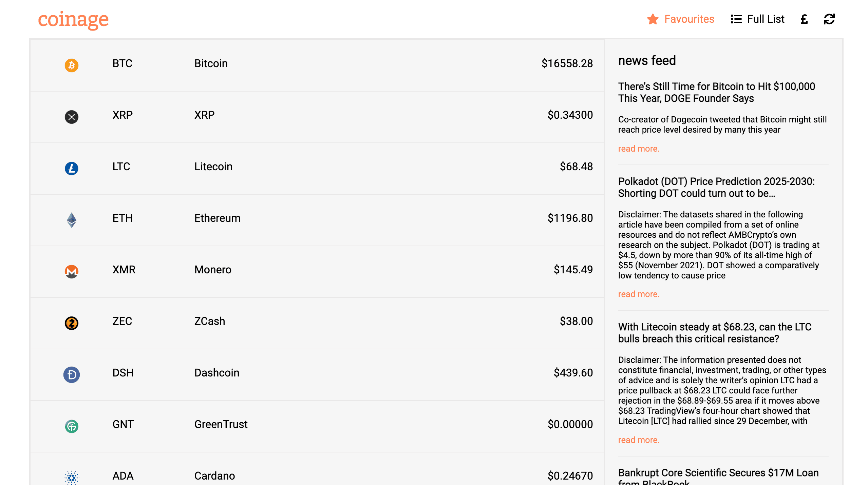Click the Cardano logo icon
The width and height of the screenshot is (868, 485).
pyautogui.click(x=71, y=478)
